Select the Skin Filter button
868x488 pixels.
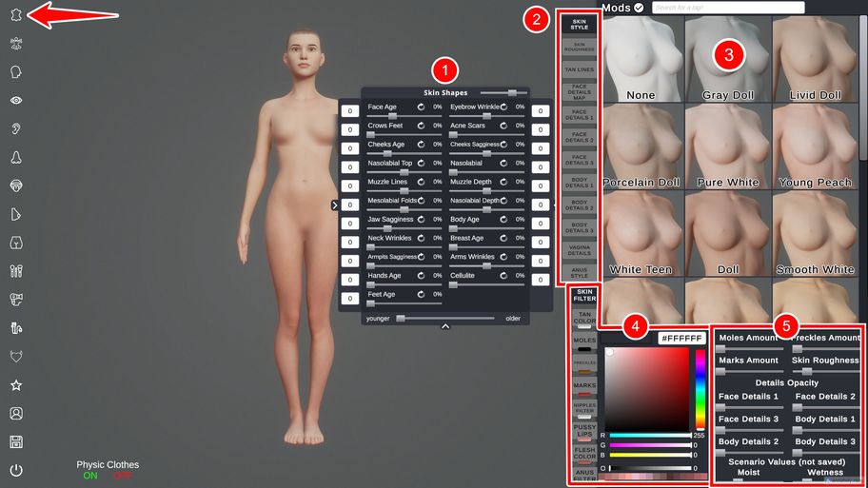click(584, 296)
